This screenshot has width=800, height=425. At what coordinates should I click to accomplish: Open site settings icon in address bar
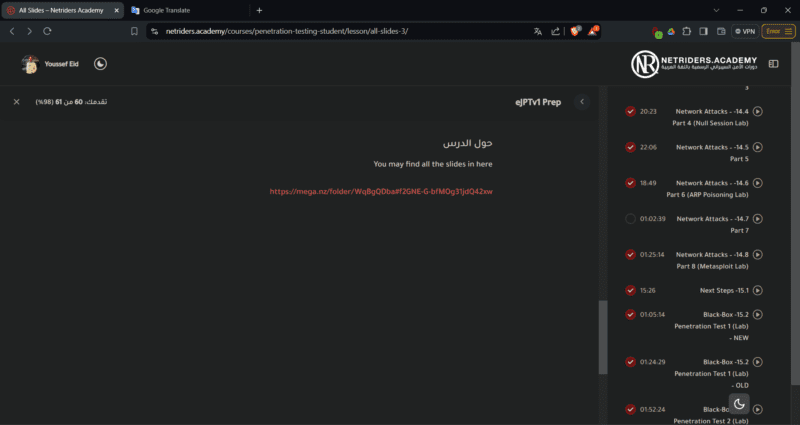tap(155, 31)
